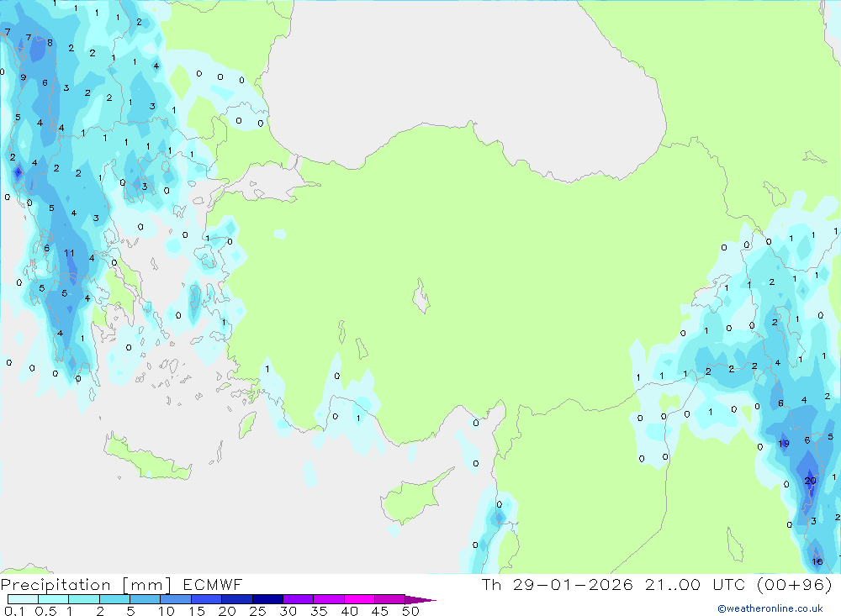Click the '(00+96)' forecast hour text
This screenshot has width=841, height=616.
pos(795,584)
